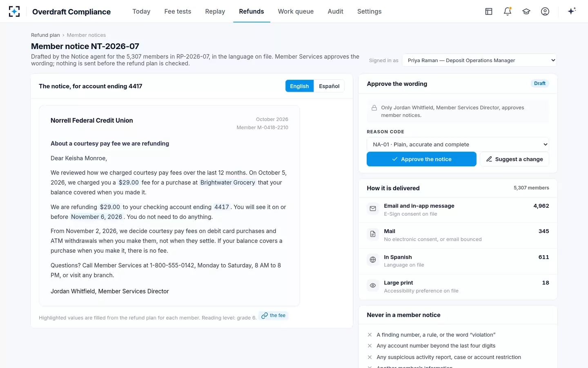Launch the sparkle AI assistant icon
The image size is (588, 368).
pyautogui.click(x=572, y=11)
